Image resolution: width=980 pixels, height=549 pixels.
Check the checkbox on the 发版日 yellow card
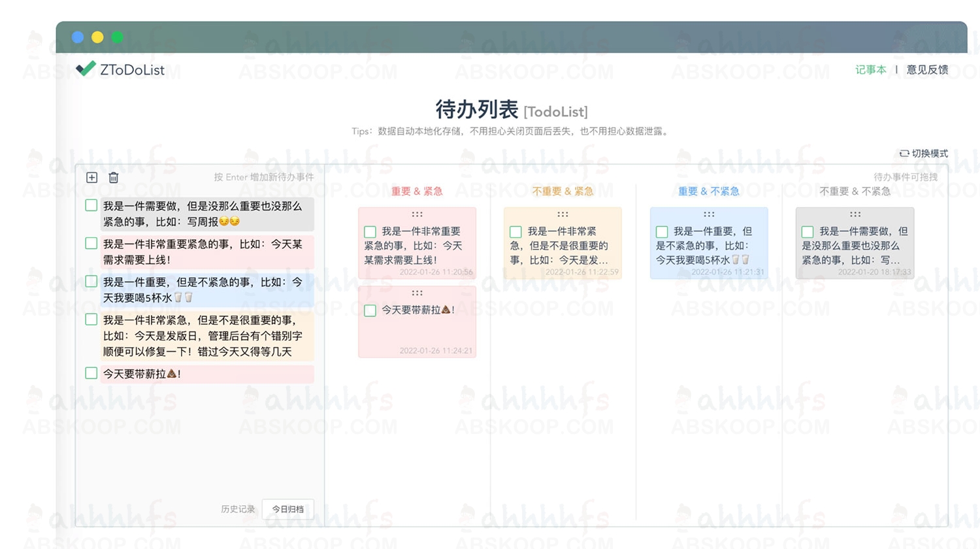(x=515, y=231)
